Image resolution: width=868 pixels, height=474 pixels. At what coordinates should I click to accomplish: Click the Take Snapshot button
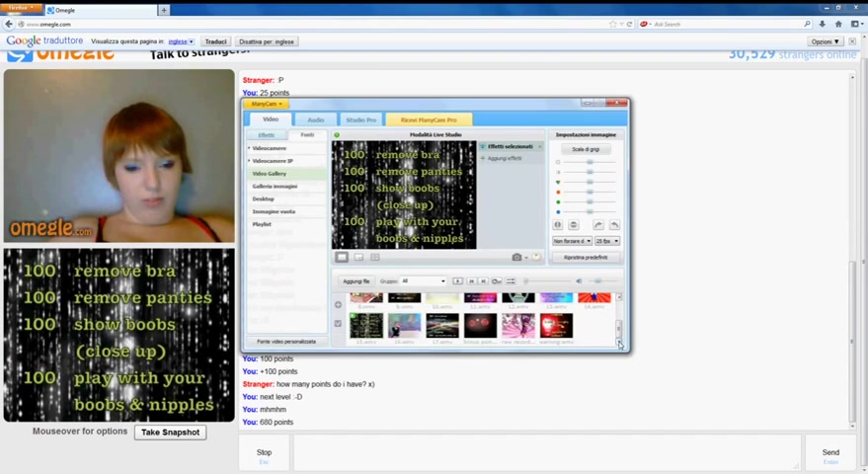point(170,433)
